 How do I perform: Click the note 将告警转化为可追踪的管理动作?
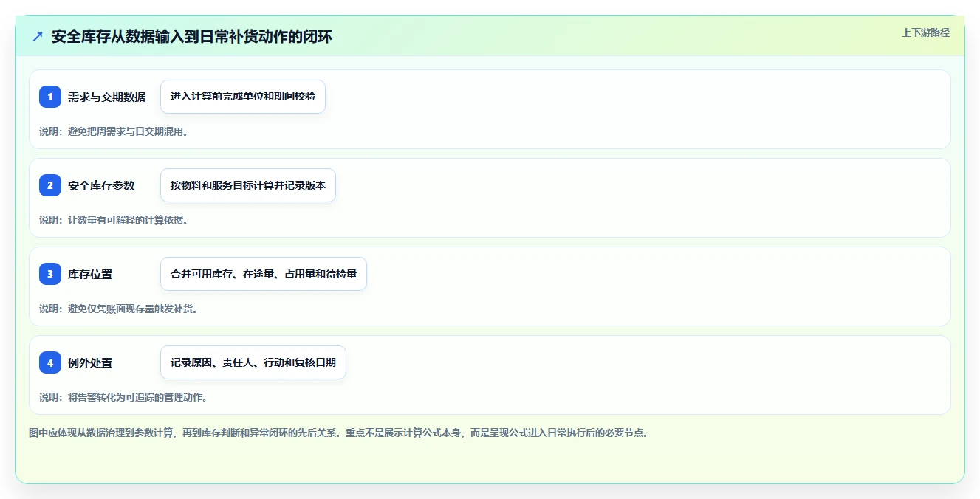pos(124,397)
